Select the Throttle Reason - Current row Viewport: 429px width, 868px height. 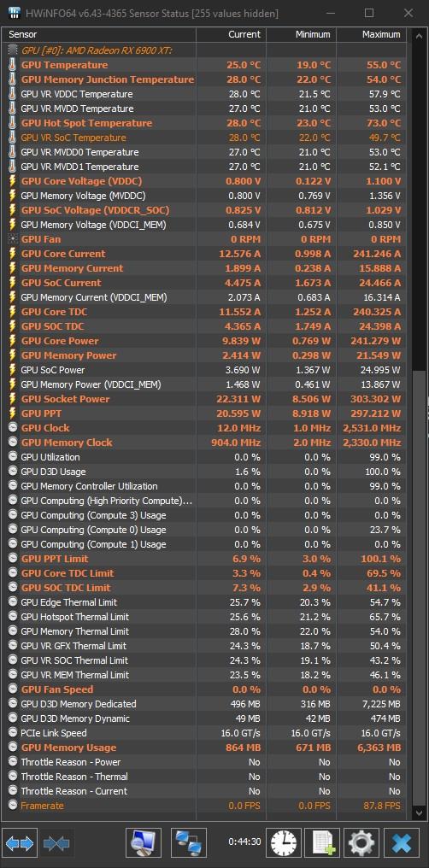pyautogui.click(x=205, y=791)
